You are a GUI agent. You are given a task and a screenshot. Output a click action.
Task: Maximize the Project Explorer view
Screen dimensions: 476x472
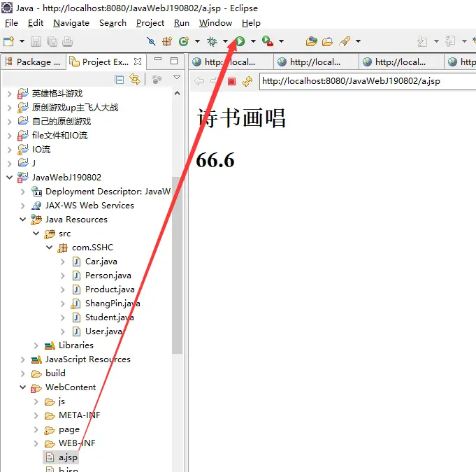coord(174,61)
